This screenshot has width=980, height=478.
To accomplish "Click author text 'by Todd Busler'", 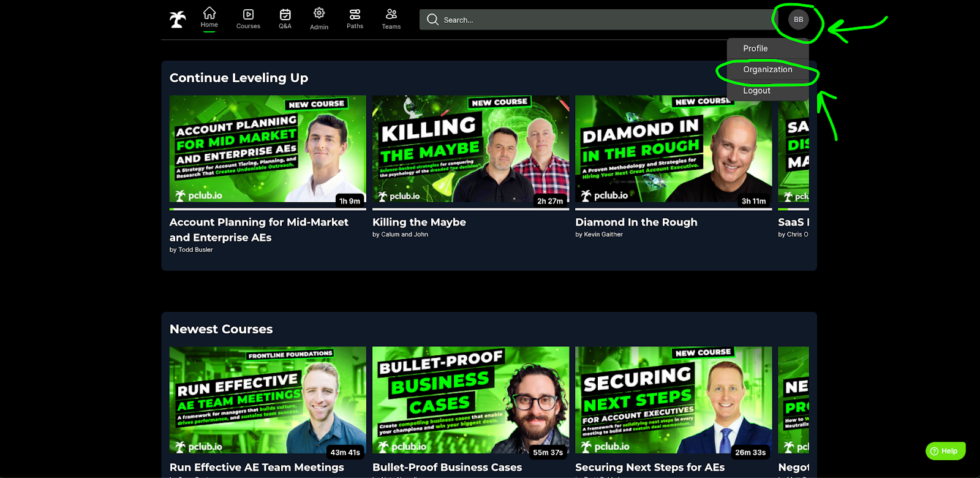I will click(191, 249).
